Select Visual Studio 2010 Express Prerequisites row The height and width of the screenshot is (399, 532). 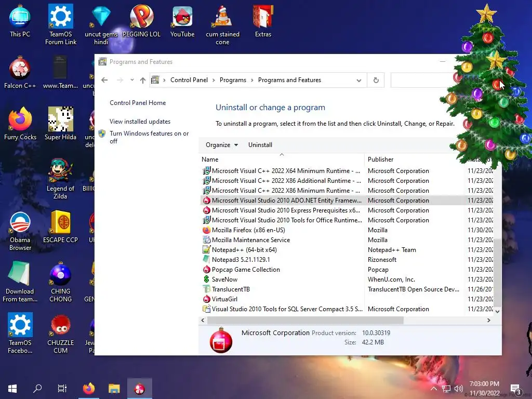tap(347, 210)
